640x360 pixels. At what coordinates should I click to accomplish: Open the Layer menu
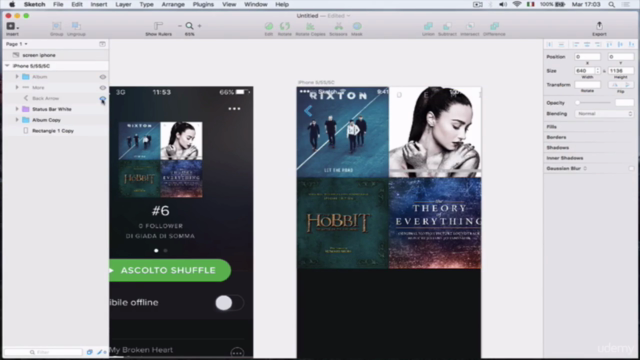(123, 4)
